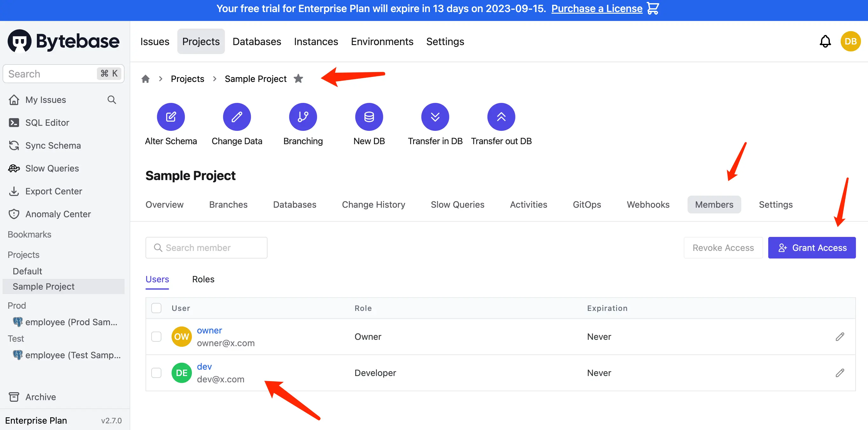Open My Issues in sidebar

coord(46,100)
